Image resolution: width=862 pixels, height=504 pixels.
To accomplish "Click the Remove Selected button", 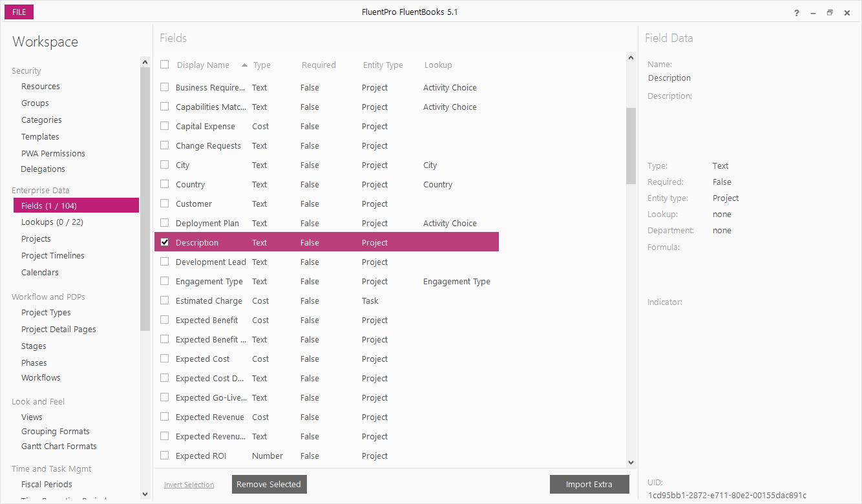I will 269,485.
